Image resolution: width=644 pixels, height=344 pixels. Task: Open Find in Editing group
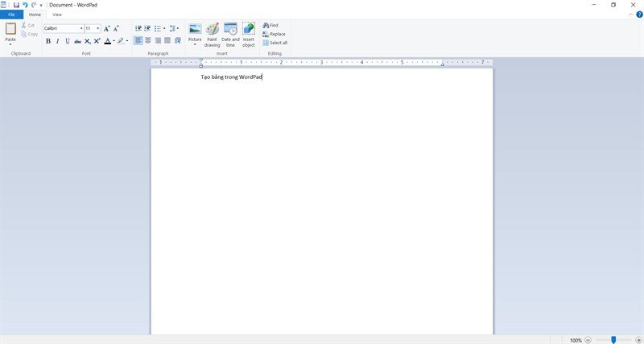[x=270, y=25]
